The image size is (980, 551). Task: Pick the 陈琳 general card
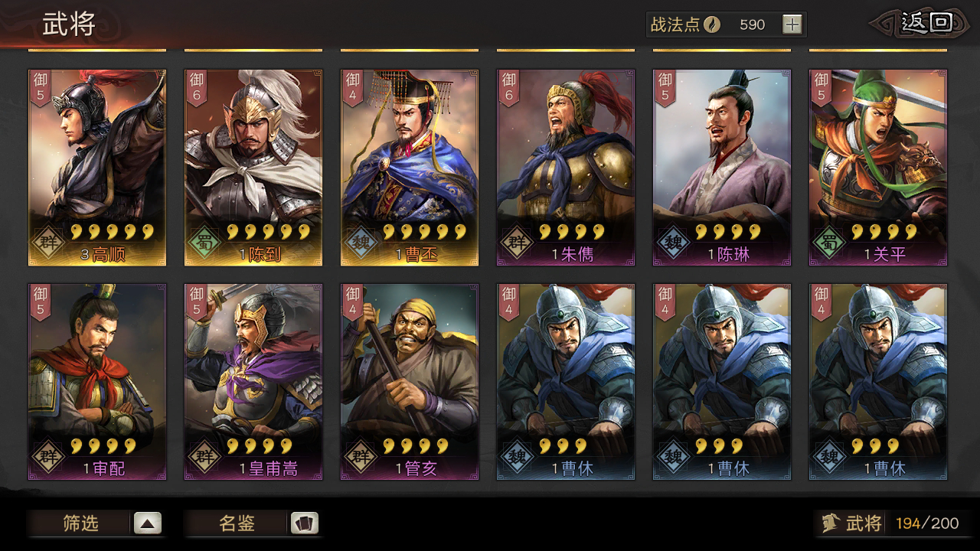coord(722,168)
